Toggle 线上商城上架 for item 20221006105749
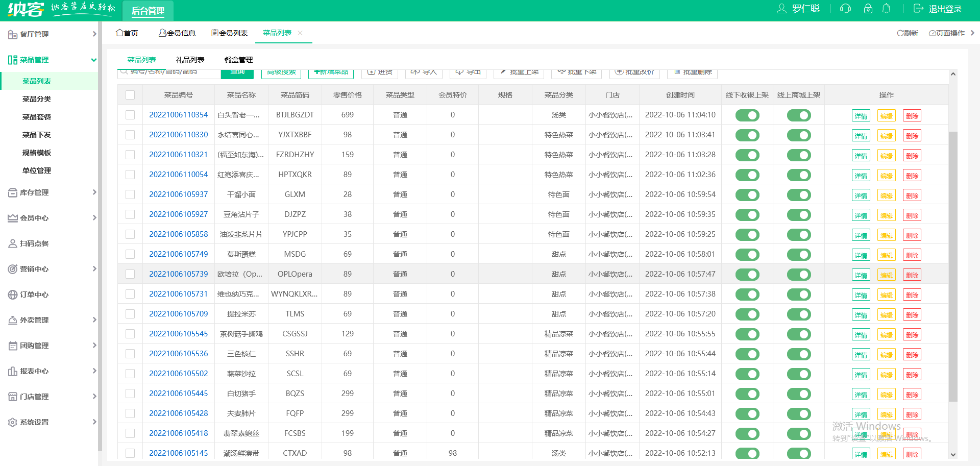The height and width of the screenshot is (466, 980). click(x=799, y=255)
